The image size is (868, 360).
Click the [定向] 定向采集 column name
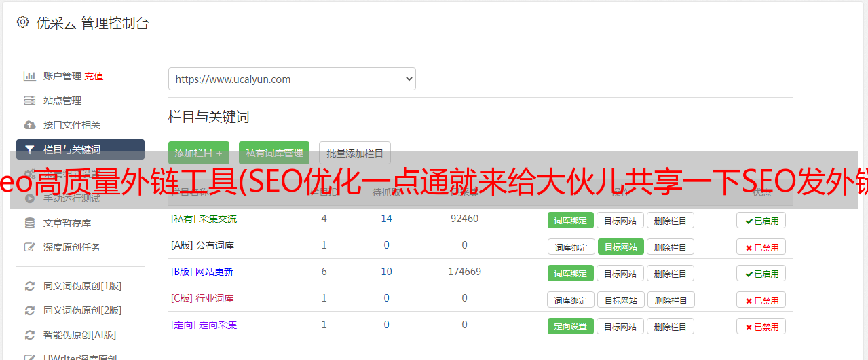(x=204, y=325)
